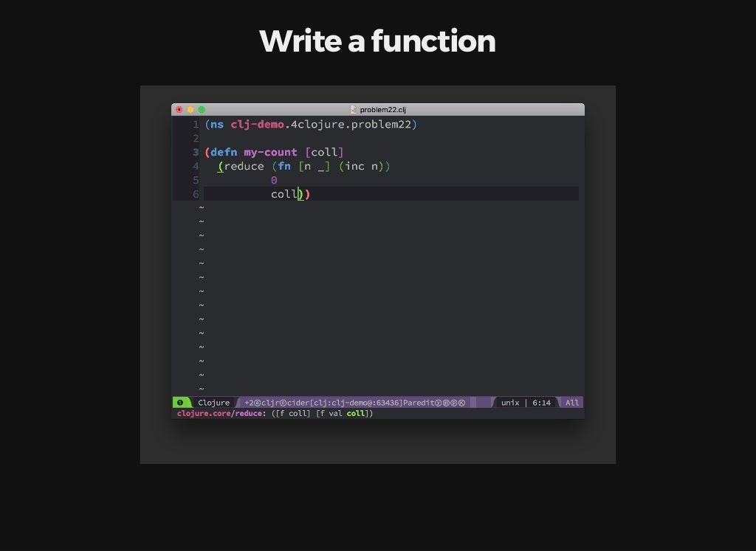Click the green window-number indicator in modeline
756x551 pixels.
point(180,403)
